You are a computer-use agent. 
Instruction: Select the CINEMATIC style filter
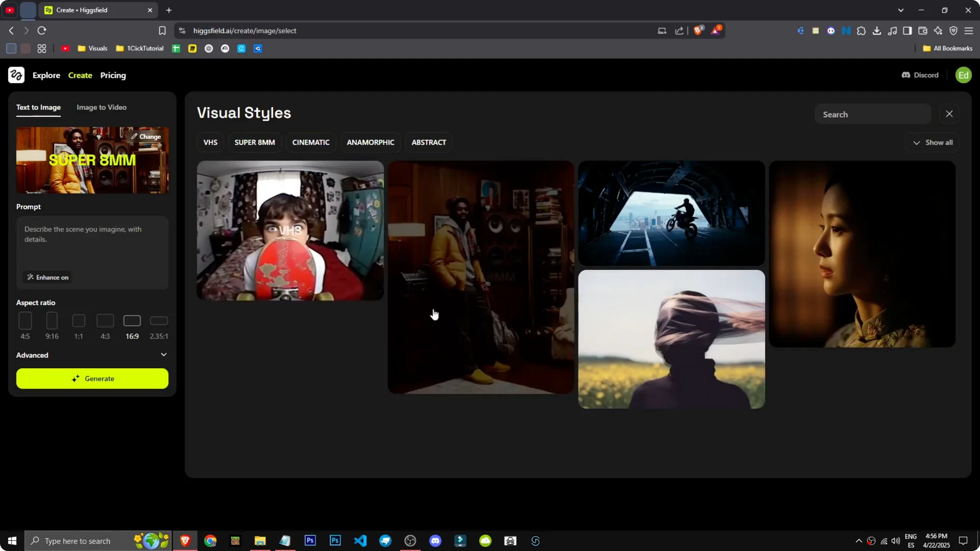[x=311, y=142]
